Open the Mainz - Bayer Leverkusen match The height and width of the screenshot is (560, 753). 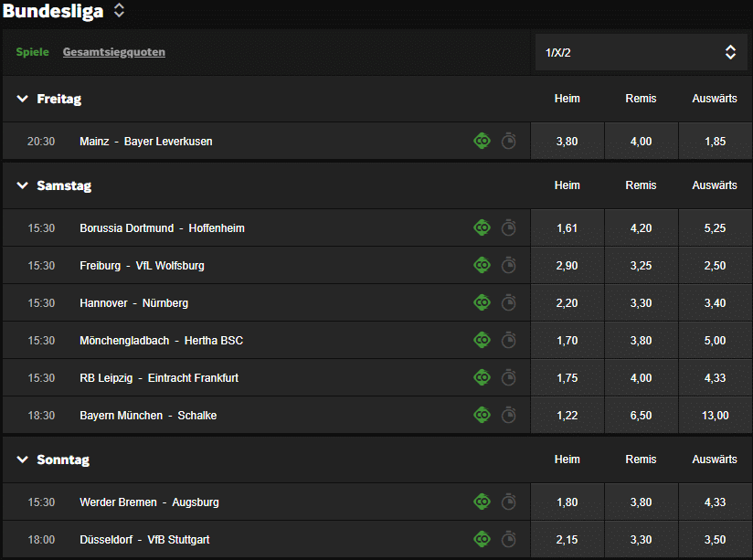click(x=146, y=142)
